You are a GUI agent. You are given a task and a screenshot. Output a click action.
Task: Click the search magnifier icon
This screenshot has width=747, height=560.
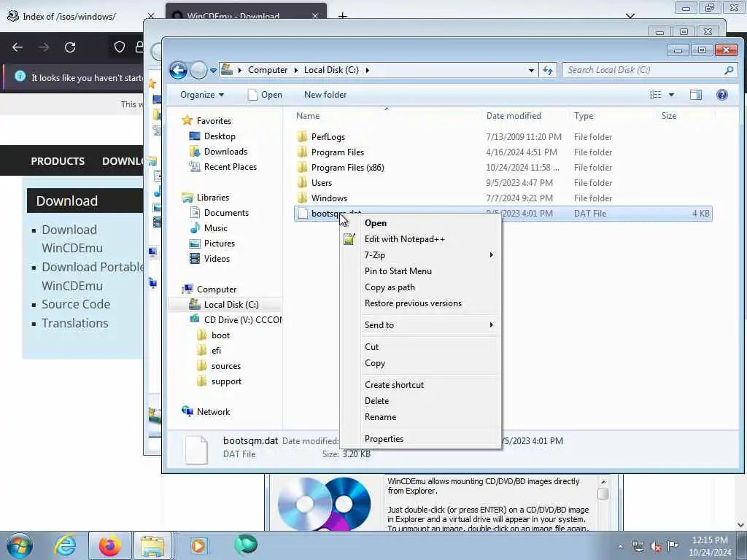729,70
